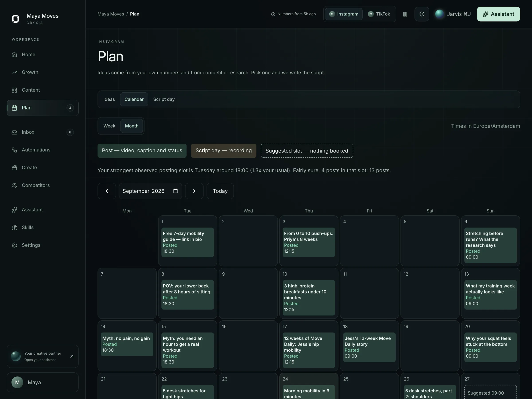Click the Oryxia logo icon

[16, 19]
